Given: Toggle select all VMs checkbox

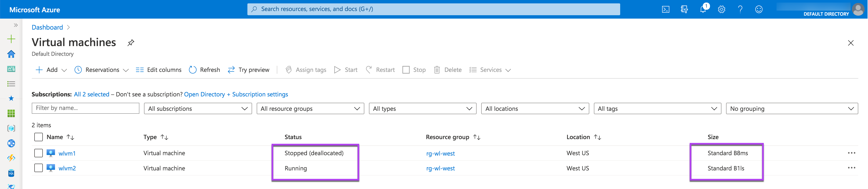Looking at the screenshot, I should point(38,137).
